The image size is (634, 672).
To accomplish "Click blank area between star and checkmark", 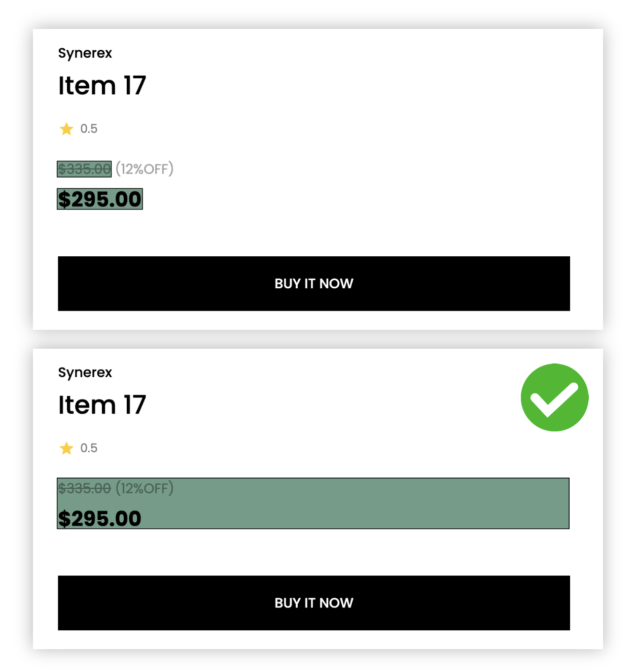I will click(x=304, y=448).
